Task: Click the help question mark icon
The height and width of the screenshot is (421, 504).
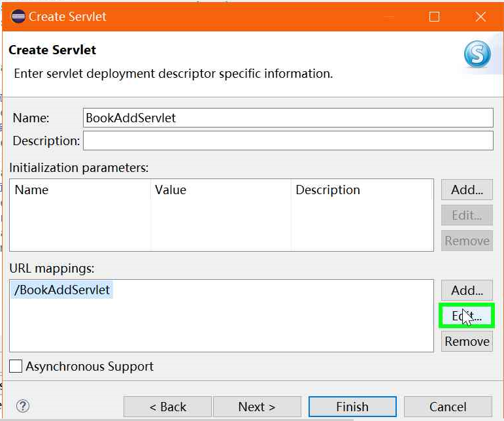Action: coord(23,406)
